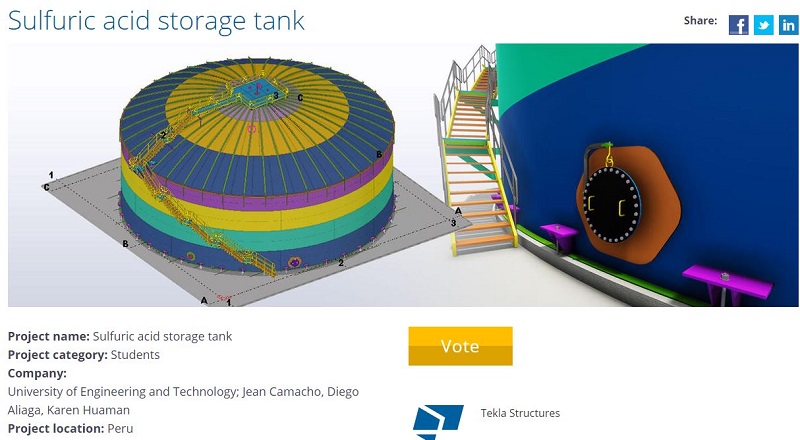Share the project on LinkedIn
The width and height of the screenshot is (800, 440).
789,25
